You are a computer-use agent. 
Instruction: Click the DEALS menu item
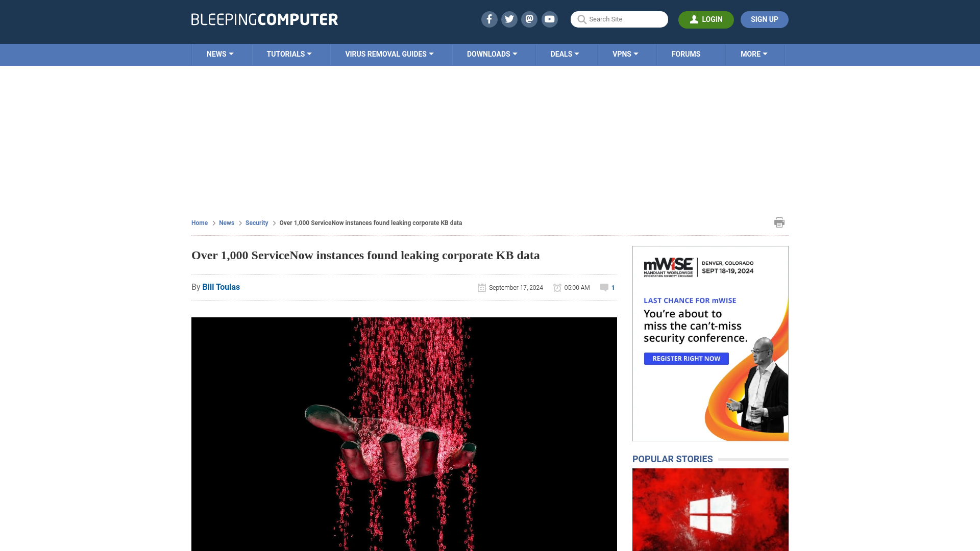(x=565, y=54)
